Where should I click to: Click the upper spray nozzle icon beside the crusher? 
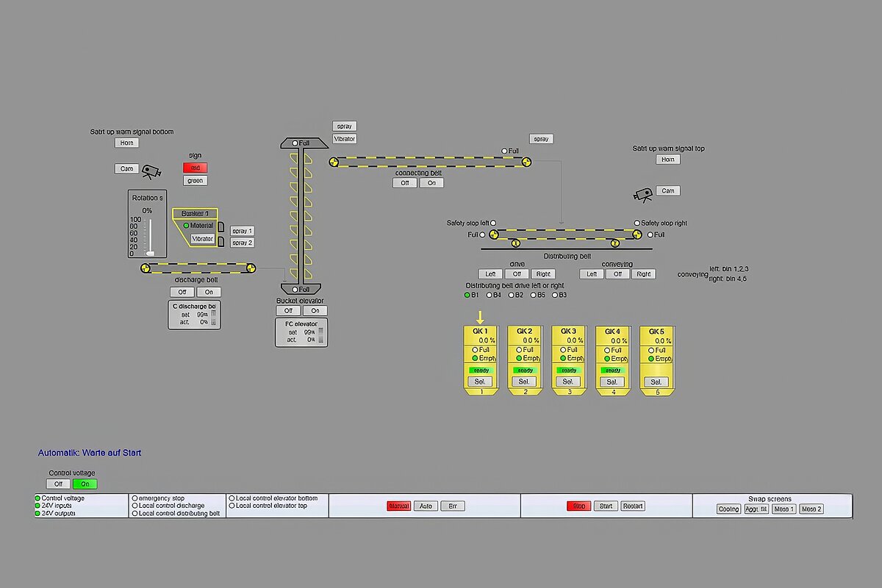220,228
